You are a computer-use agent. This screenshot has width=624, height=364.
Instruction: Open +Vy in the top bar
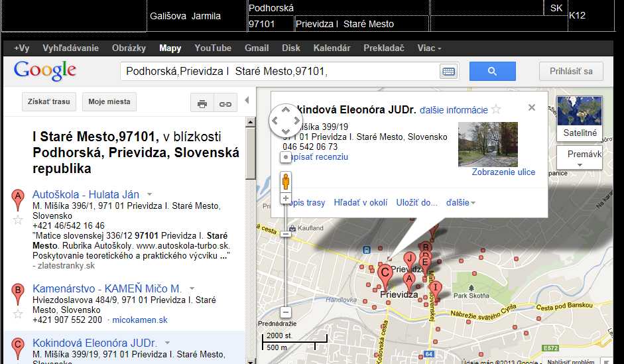click(x=21, y=48)
